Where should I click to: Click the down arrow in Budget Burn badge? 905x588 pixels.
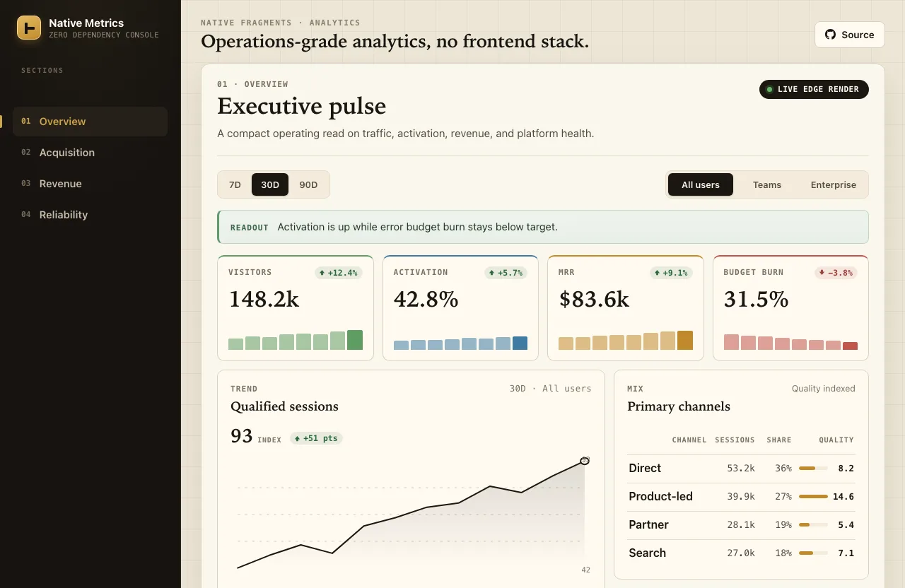[822, 272]
